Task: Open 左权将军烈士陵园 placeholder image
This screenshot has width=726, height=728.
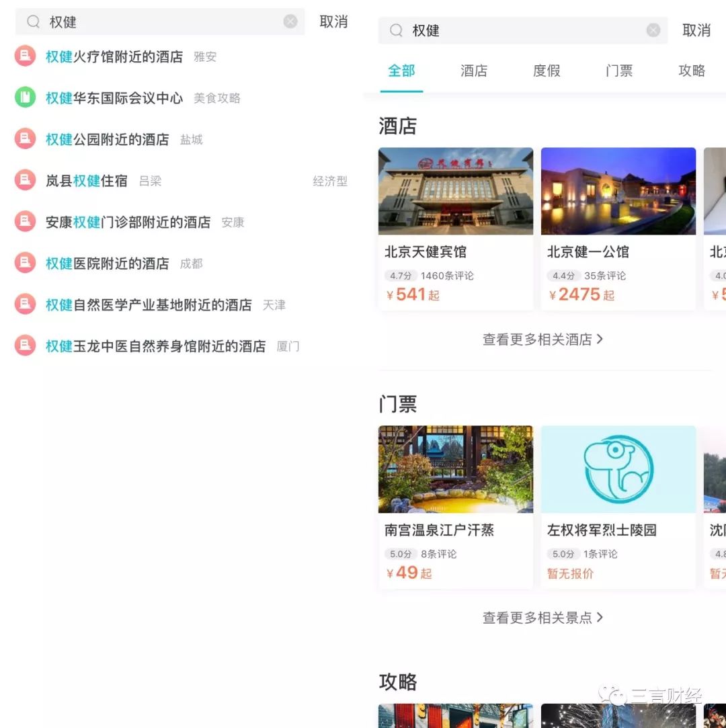Action: click(x=618, y=469)
